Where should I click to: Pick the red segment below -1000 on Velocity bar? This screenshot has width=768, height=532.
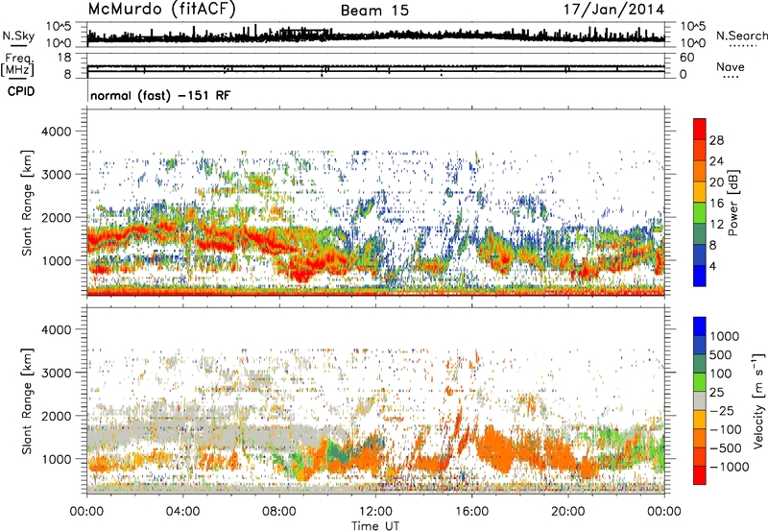(700, 475)
